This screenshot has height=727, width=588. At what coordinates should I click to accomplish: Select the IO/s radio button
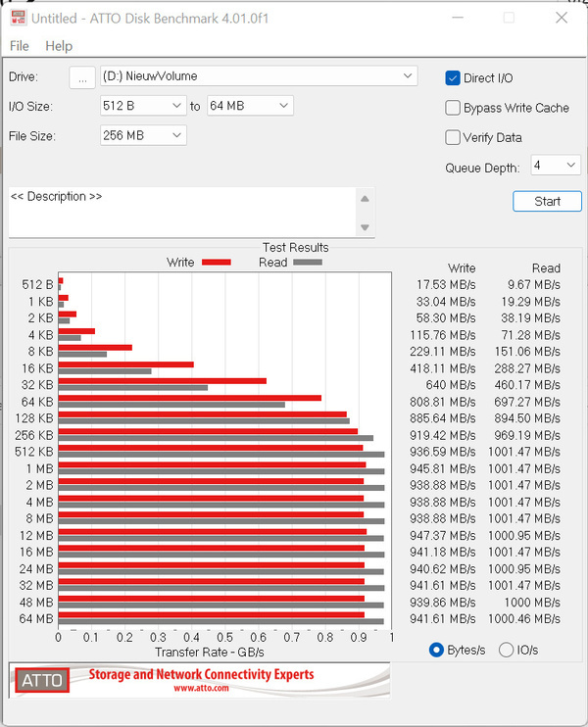(506, 650)
